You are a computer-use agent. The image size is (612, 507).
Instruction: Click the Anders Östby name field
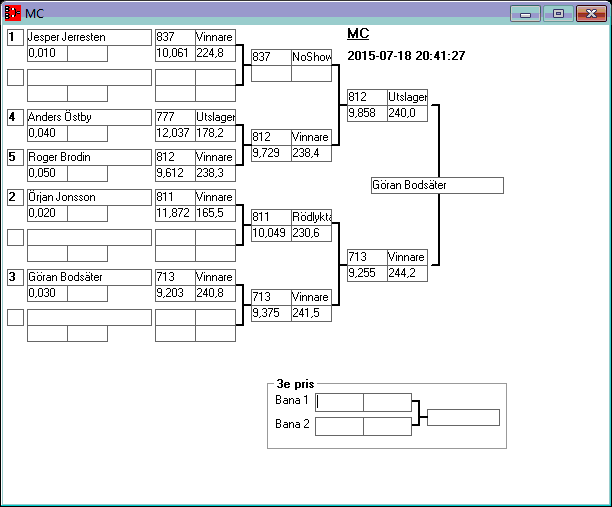[87, 117]
